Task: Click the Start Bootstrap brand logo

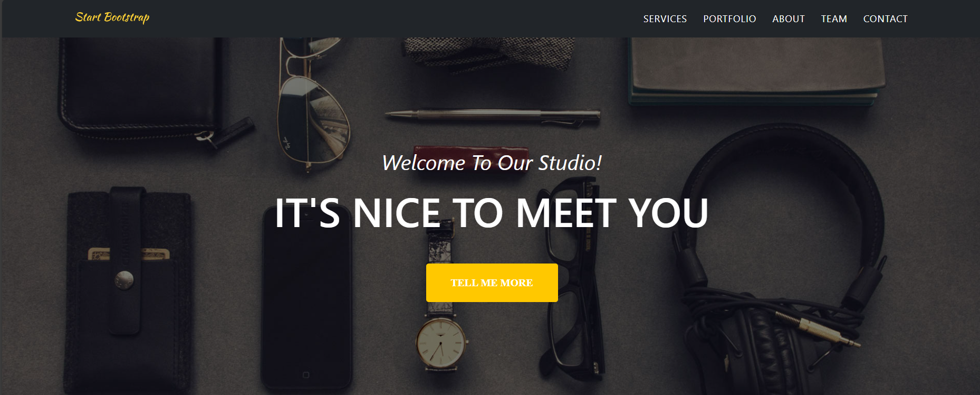Action: (112, 17)
